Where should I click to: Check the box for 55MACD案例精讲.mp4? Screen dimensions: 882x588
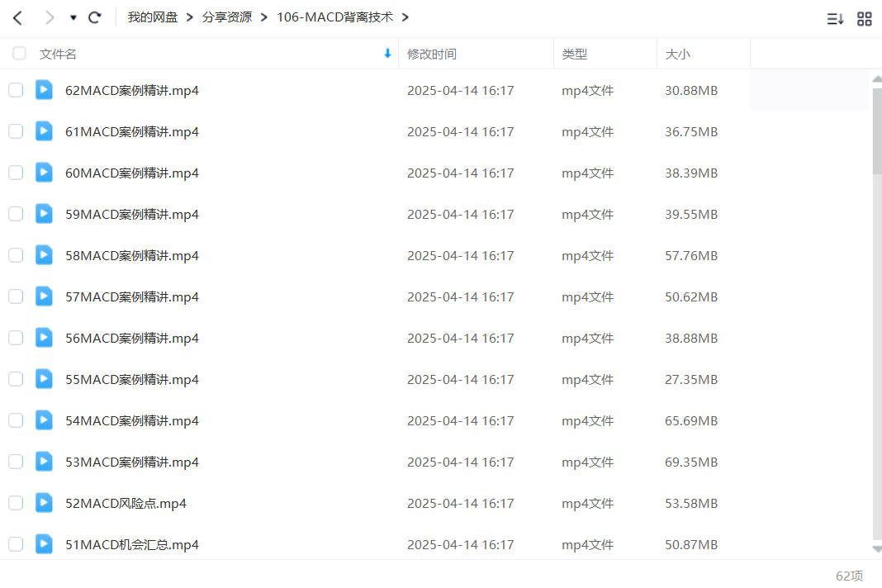click(x=16, y=379)
